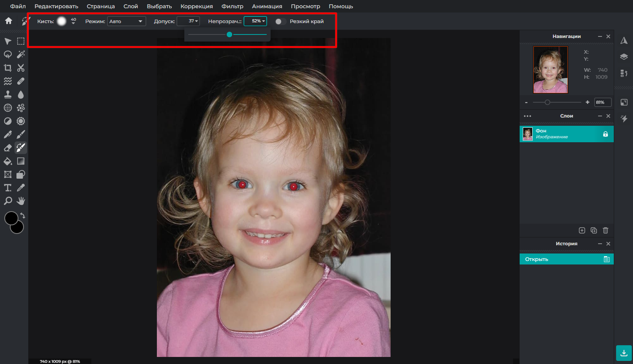This screenshot has height=364, width=633.
Task: Open the Коррекция menu
Action: 196,6
